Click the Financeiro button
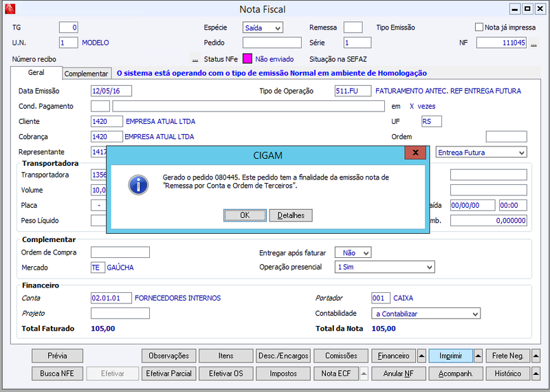Viewport: 550px width, 392px height. [393, 356]
